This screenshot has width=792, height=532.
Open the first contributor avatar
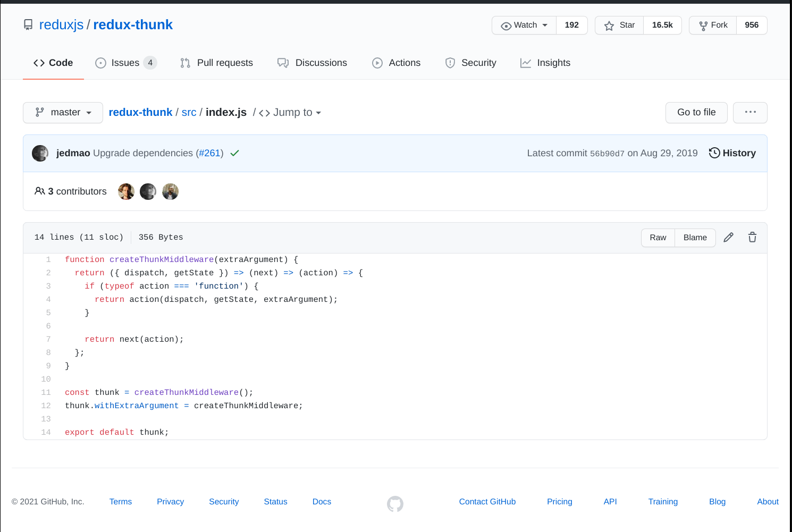(x=126, y=191)
